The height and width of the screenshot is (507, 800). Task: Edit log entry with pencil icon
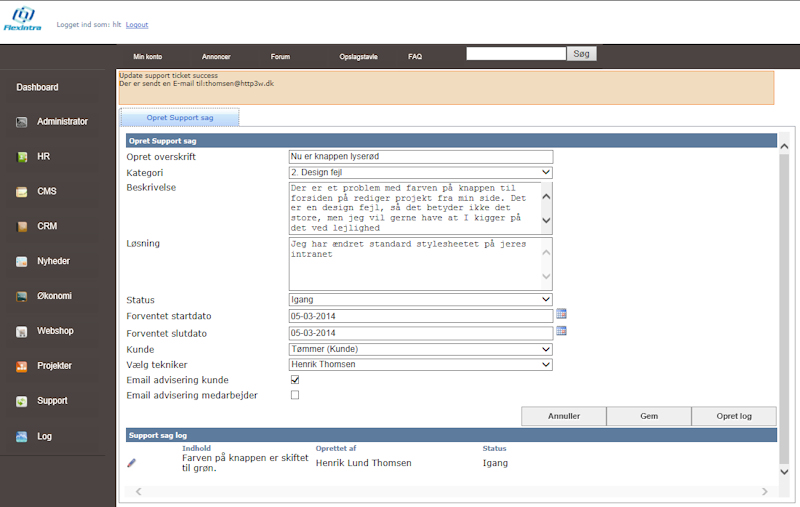pyautogui.click(x=132, y=463)
